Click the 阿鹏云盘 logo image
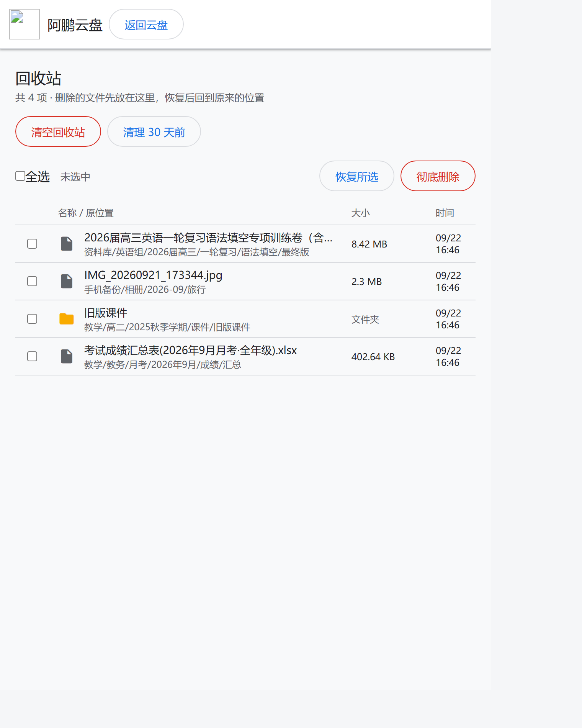This screenshot has width=582, height=728. [x=25, y=24]
